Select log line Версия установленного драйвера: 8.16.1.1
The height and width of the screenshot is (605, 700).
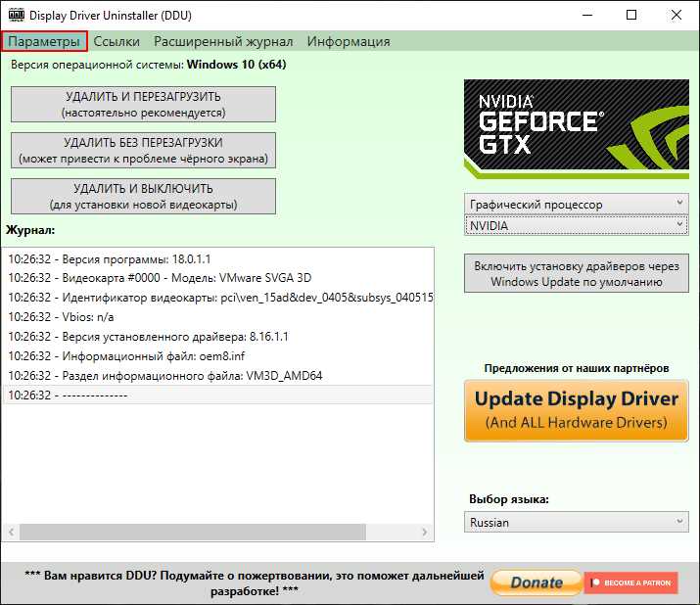(218, 337)
